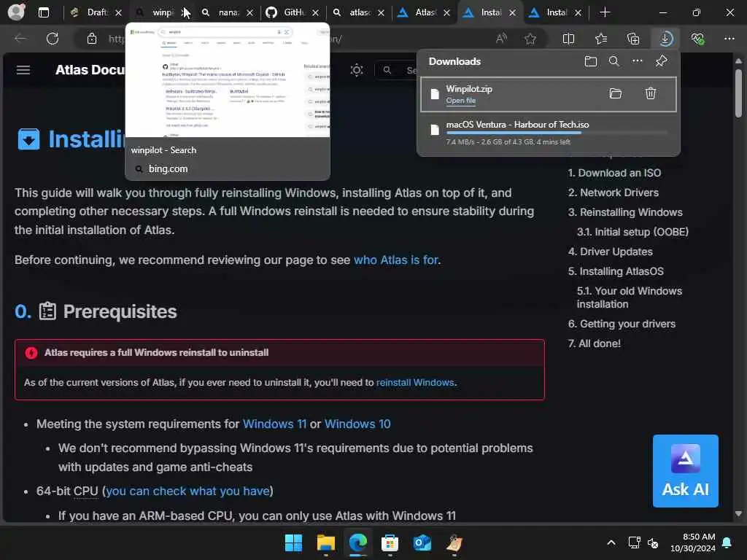Open the Favorites list
The image size is (747, 560).
(601, 39)
